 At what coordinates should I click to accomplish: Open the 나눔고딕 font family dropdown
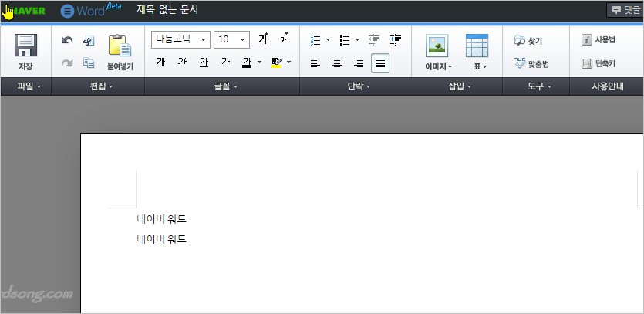[180, 39]
